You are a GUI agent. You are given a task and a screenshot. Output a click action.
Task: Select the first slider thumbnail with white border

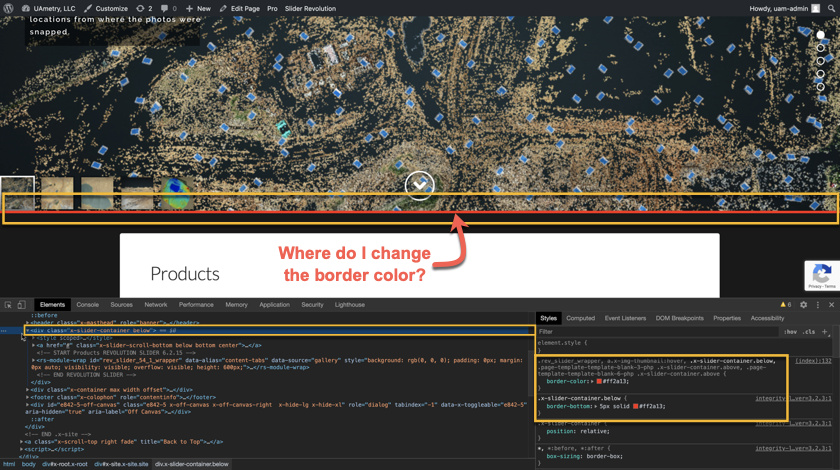(17, 193)
